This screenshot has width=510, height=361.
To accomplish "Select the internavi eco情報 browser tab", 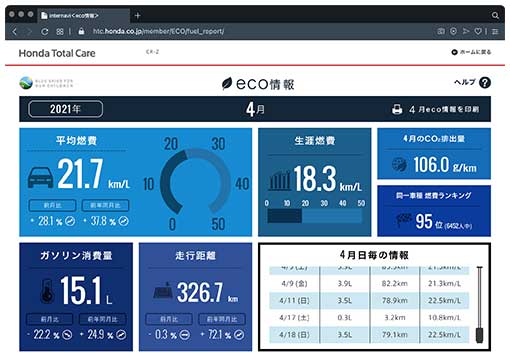I will pos(83,15).
